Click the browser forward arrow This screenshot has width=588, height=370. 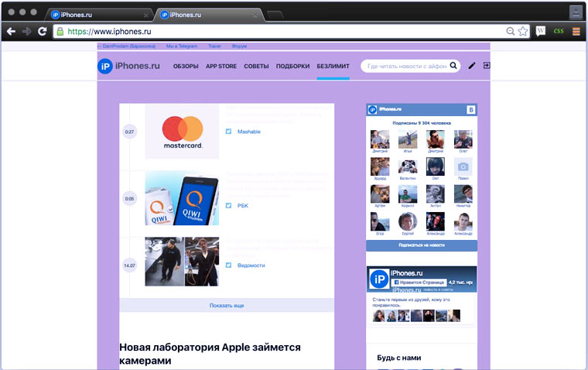(x=26, y=32)
